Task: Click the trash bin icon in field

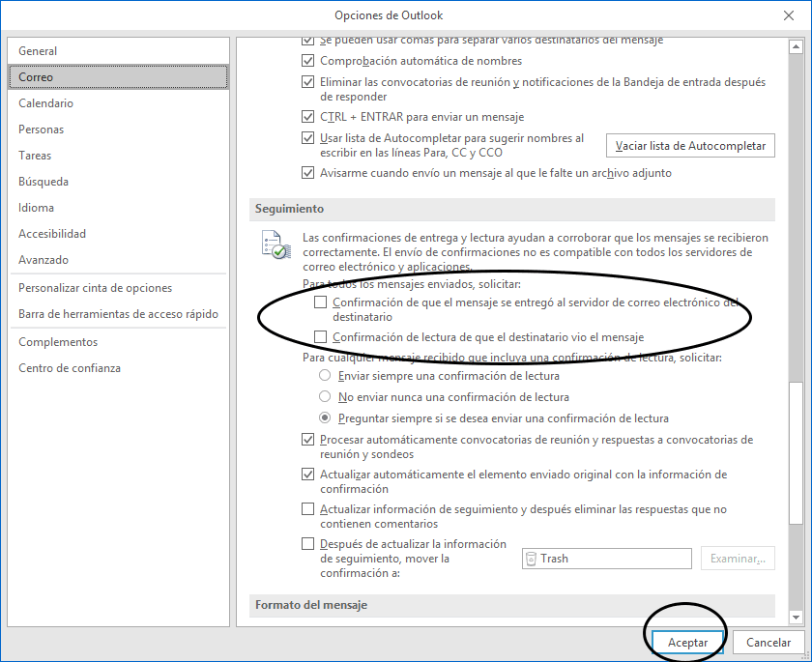Action: pos(531,559)
